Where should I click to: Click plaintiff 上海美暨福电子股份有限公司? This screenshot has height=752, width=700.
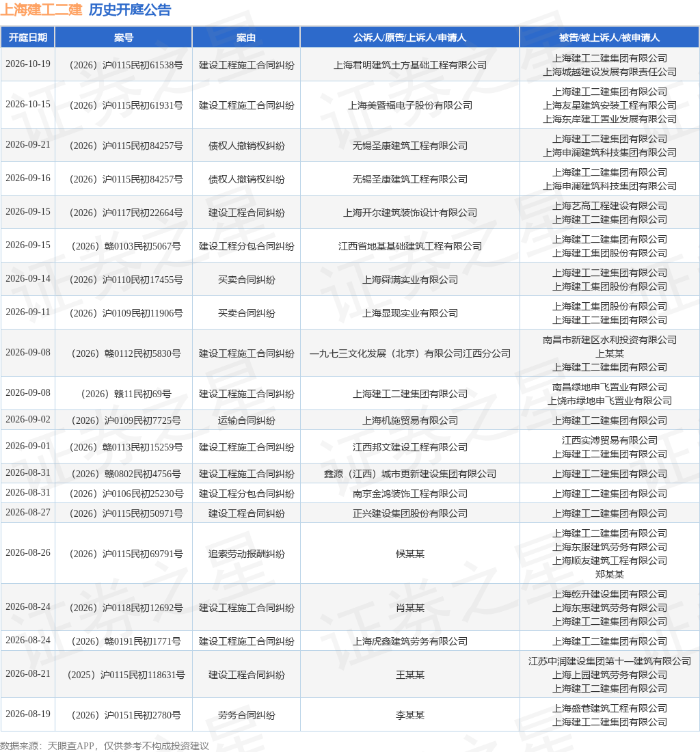tap(410, 105)
